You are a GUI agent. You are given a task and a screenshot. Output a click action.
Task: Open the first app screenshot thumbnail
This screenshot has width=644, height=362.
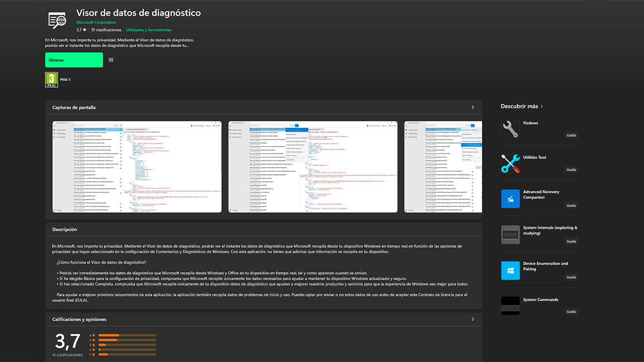(x=136, y=167)
